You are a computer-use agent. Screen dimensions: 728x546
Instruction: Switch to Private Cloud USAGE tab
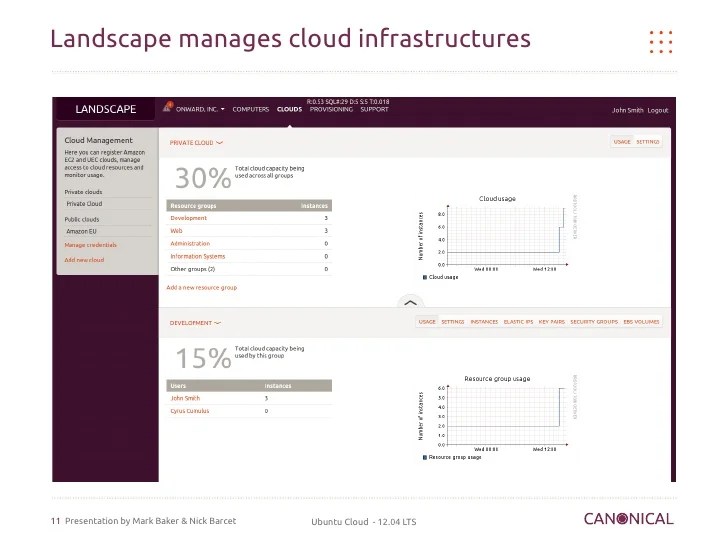[x=622, y=142]
